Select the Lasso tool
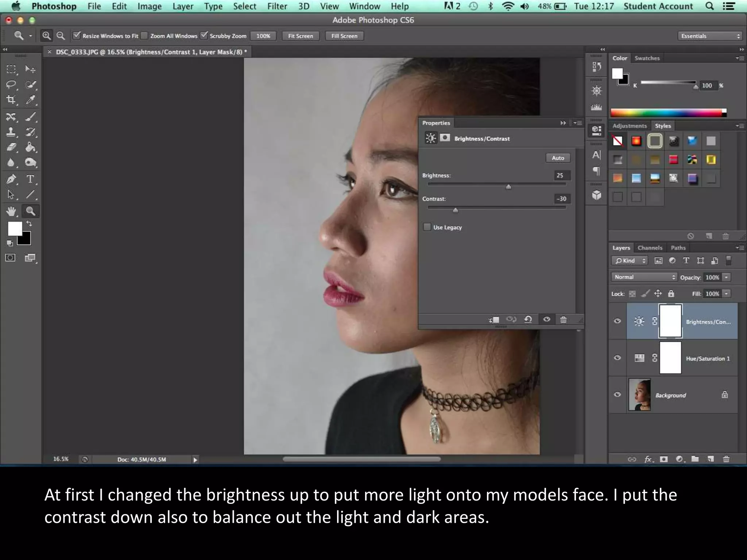The height and width of the screenshot is (560, 747). pyautogui.click(x=11, y=85)
